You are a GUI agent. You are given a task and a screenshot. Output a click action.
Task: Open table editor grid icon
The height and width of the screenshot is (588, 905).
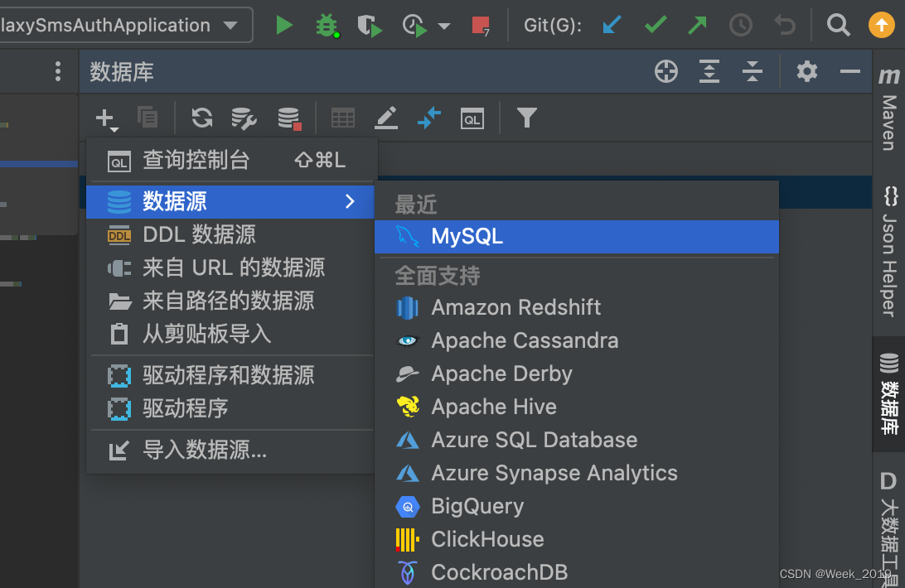[343, 118]
